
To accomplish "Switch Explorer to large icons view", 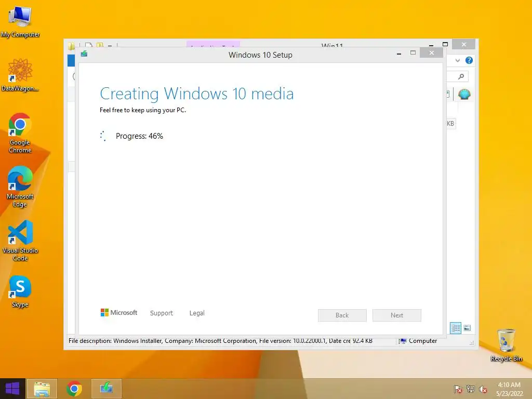I will tap(467, 328).
